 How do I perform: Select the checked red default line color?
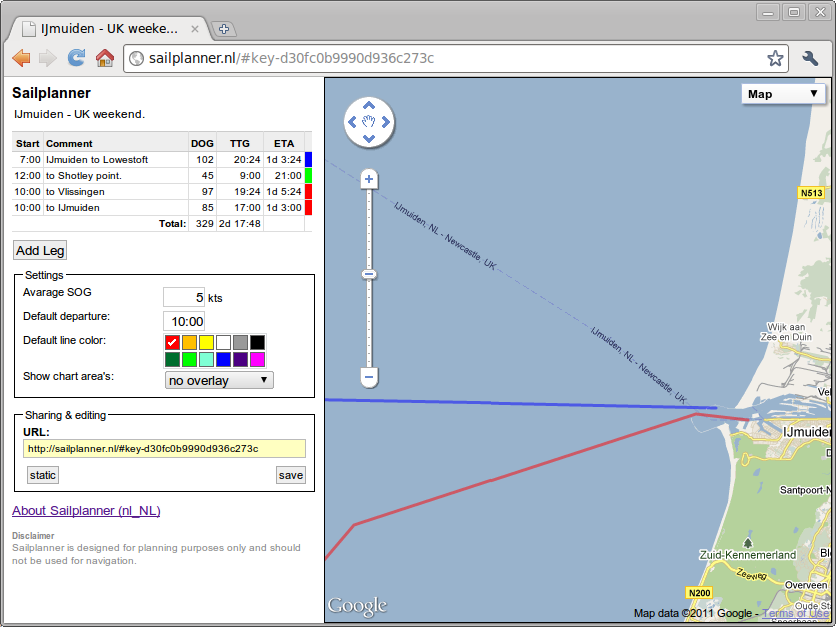(172, 342)
